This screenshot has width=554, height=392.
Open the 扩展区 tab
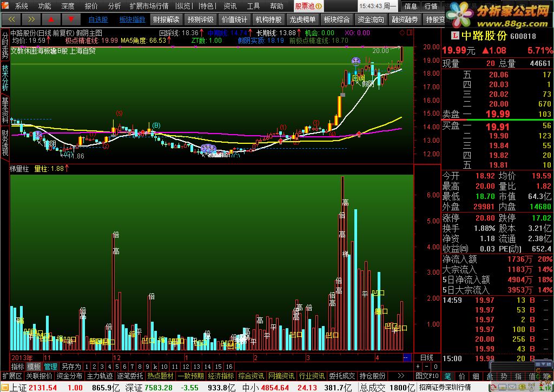point(12,376)
